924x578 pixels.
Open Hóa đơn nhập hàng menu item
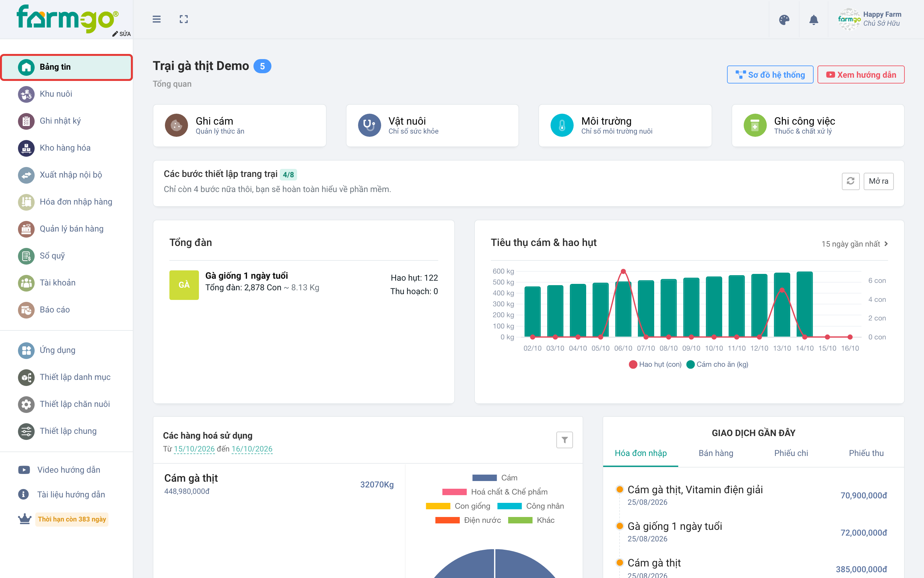[66, 202]
